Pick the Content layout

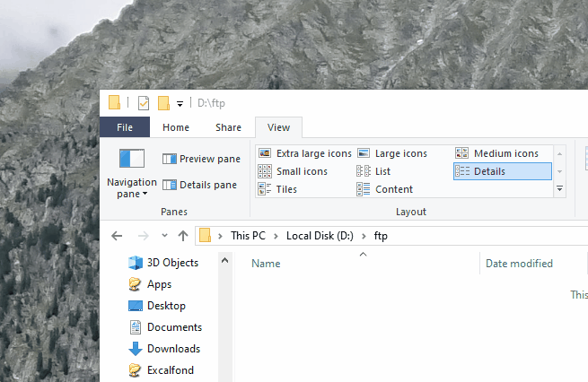pyautogui.click(x=384, y=189)
